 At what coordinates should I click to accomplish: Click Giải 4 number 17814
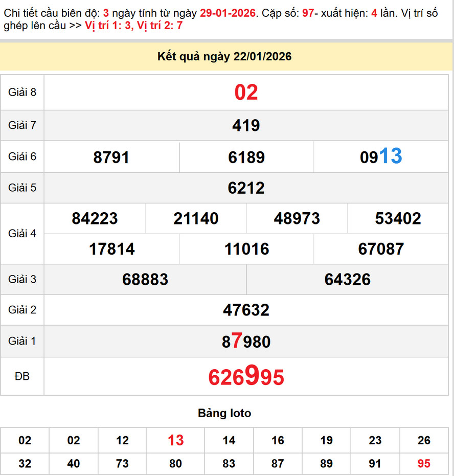click(x=111, y=249)
